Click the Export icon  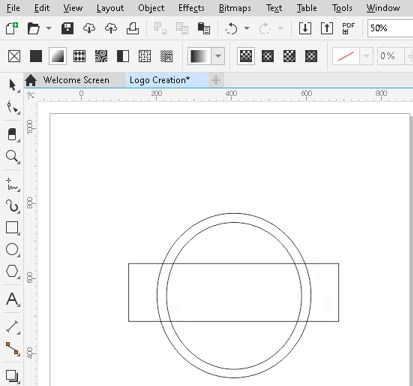(x=327, y=28)
